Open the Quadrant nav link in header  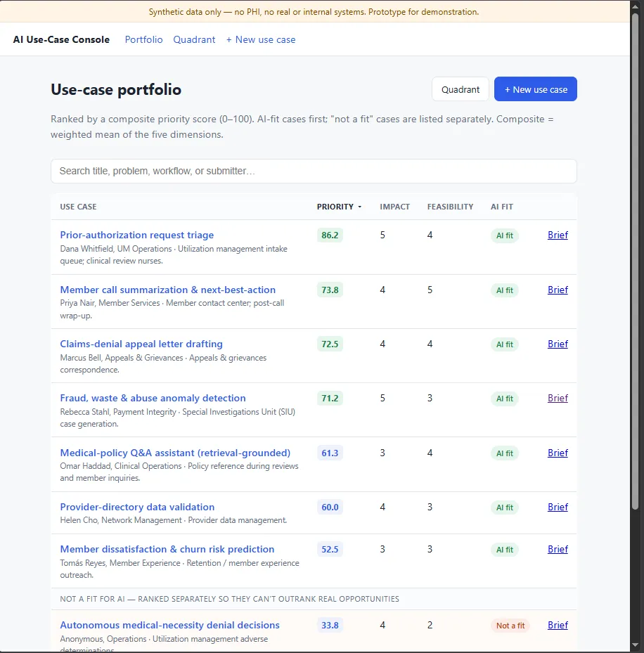tap(194, 39)
